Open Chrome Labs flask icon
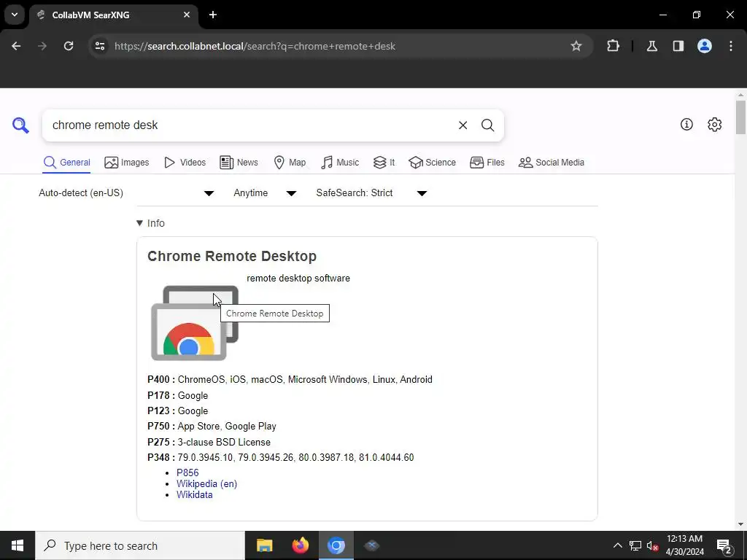This screenshot has height=560, width=747. pos(651,46)
